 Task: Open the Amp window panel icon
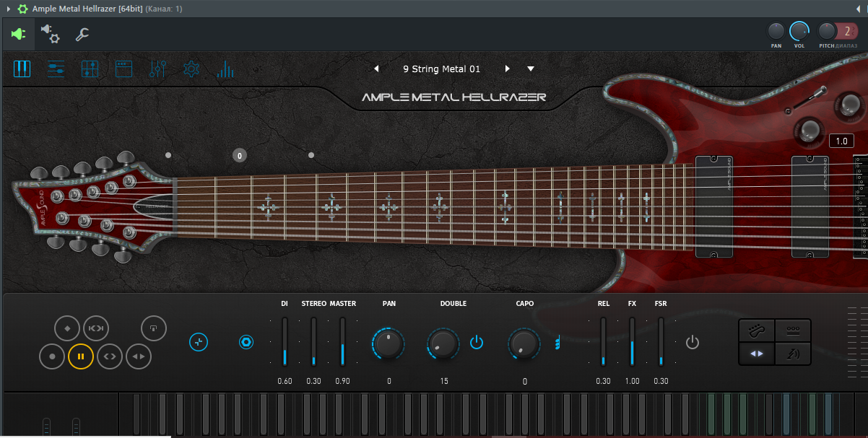coord(124,69)
